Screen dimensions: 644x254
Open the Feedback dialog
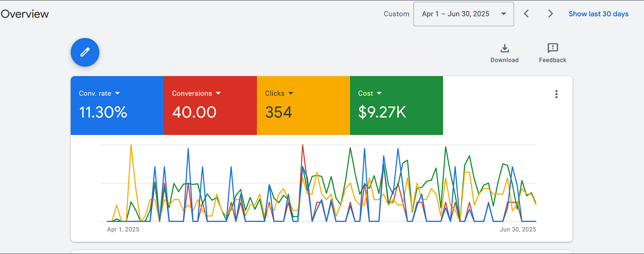[552, 53]
